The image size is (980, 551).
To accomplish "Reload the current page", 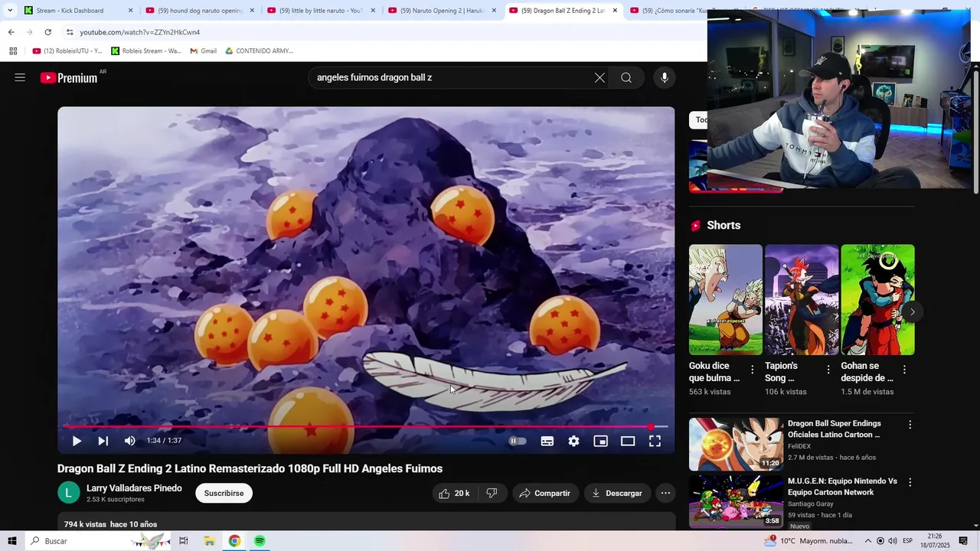I will tap(47, 32).
